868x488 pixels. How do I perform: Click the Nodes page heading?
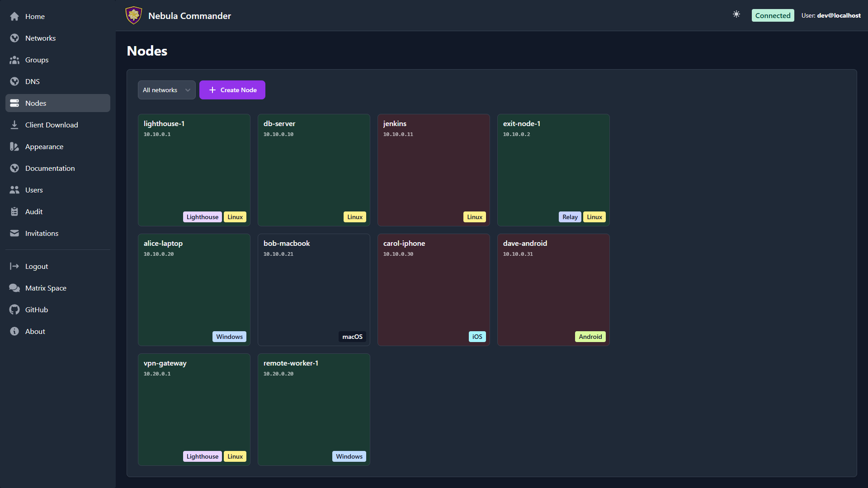(x=147, y=51)
